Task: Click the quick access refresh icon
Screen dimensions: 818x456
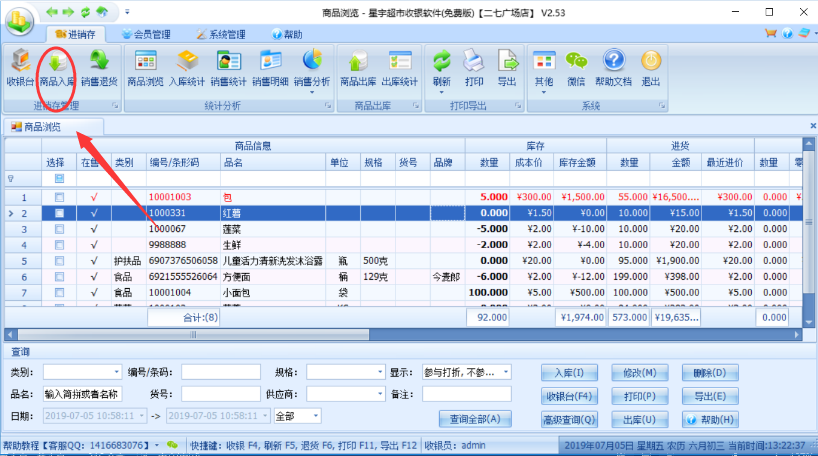Action: tap(85, 11)
